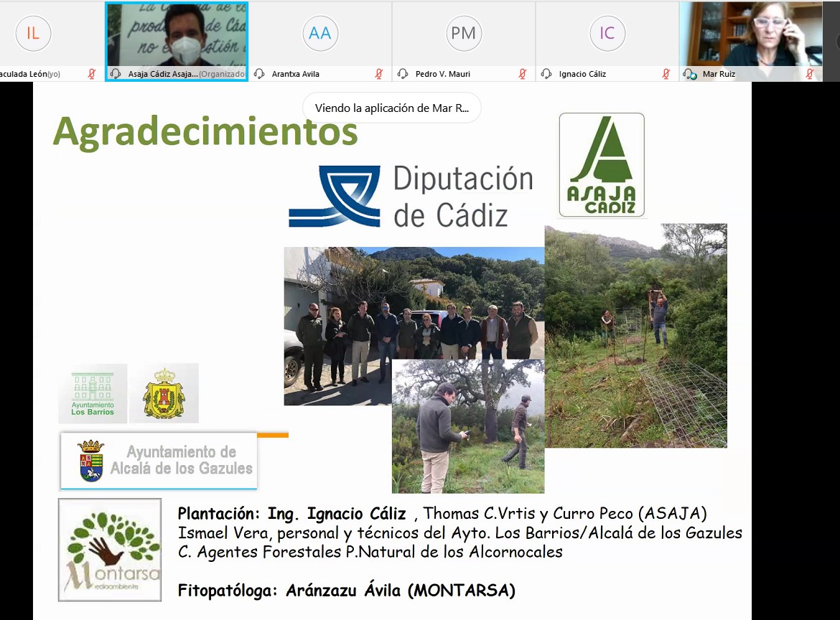The height and width of the screenshot is (620, 840).
Task: Select the AA avatar of Arantxa Avila
Action: (x=319, y=33)
